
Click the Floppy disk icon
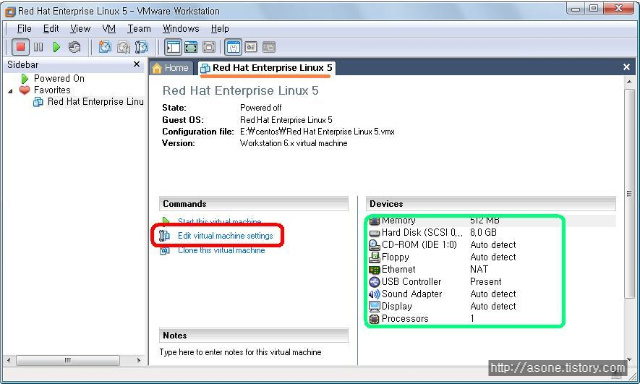pos(374,257)
